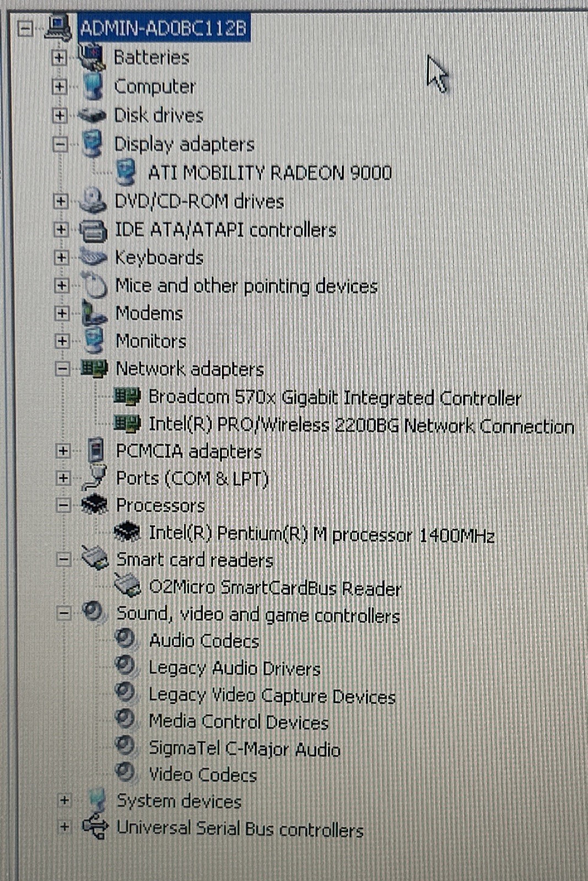Click the Keyboards category icon
Screen dimensions: 588x881
[93, 257]
